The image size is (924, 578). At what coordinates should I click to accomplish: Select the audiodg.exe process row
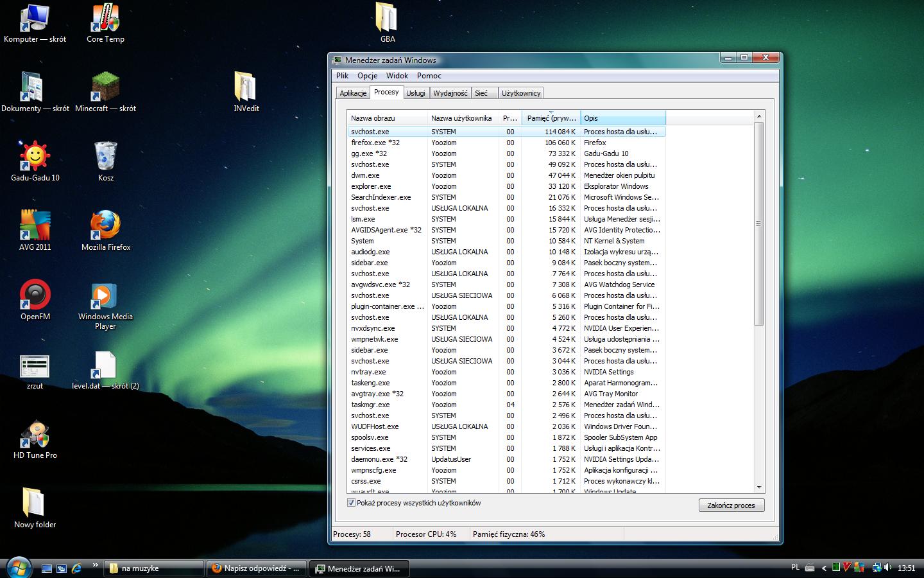point(506,252)
